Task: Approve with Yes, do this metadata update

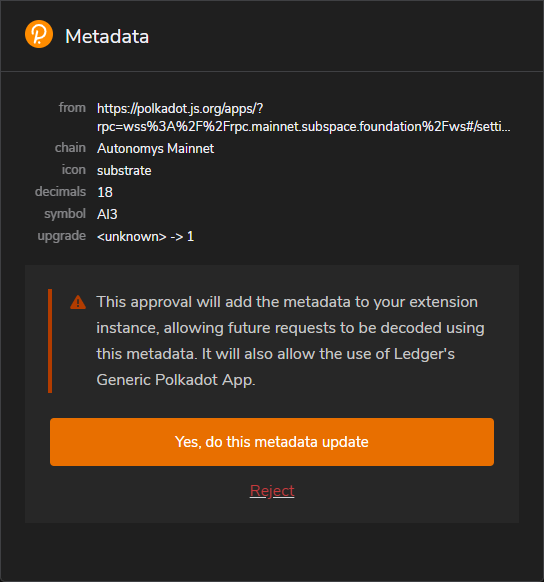Action: coord(272,442)
